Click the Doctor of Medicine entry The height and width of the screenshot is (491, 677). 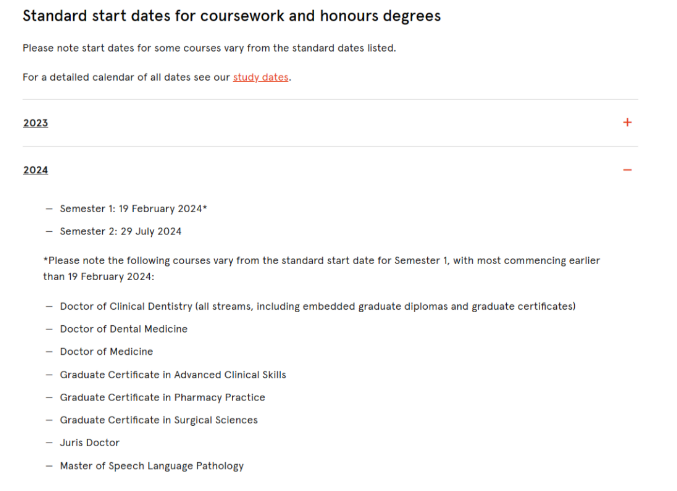tap(106, 352)
